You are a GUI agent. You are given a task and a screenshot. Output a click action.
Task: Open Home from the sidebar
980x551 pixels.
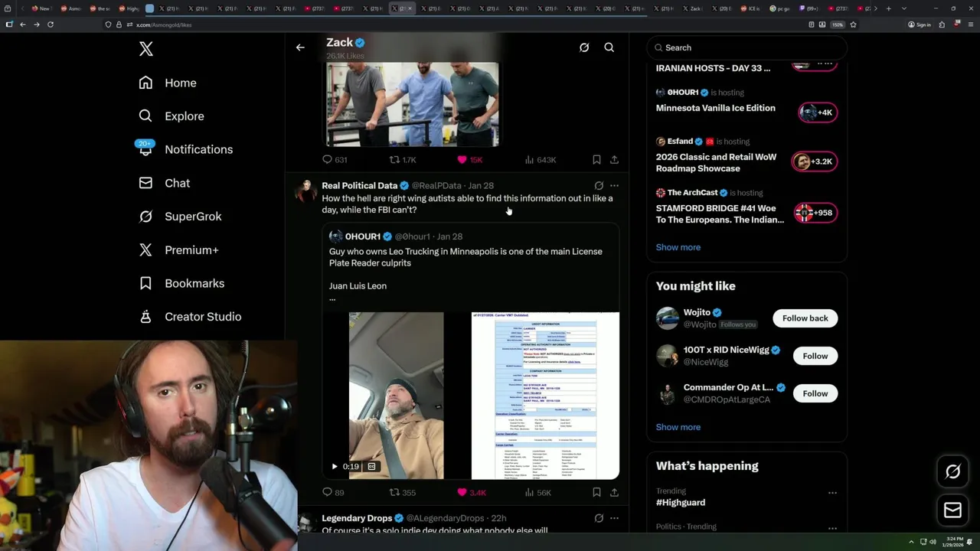coord(168,83)
